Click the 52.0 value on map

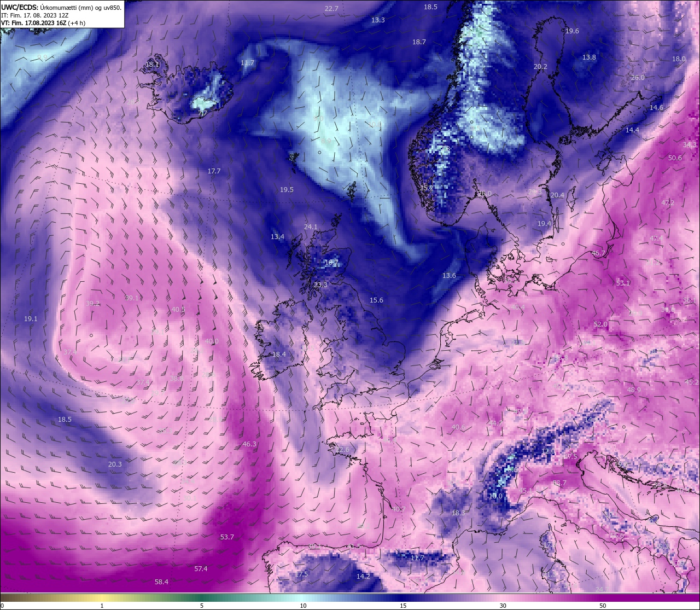pyautogui.click(x=600, y=324)
